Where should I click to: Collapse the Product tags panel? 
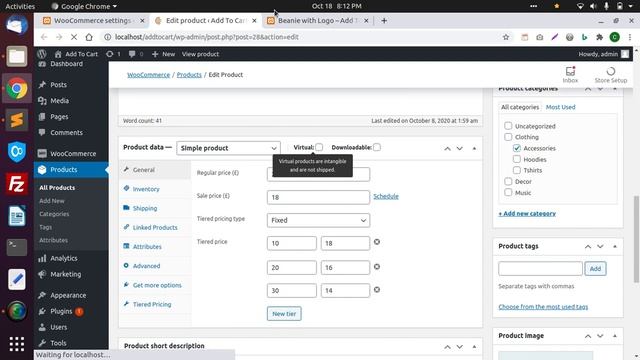(x=615, y=246)
